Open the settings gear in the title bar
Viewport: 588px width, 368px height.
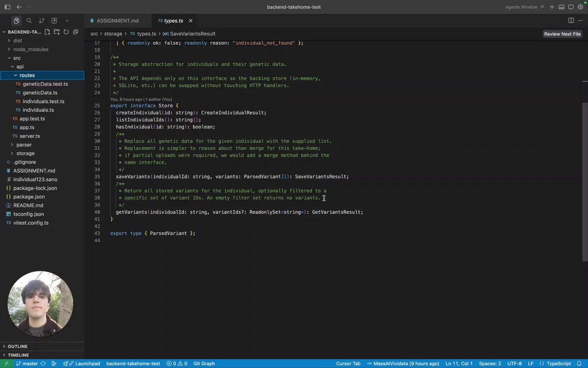(x=580, y=7)
